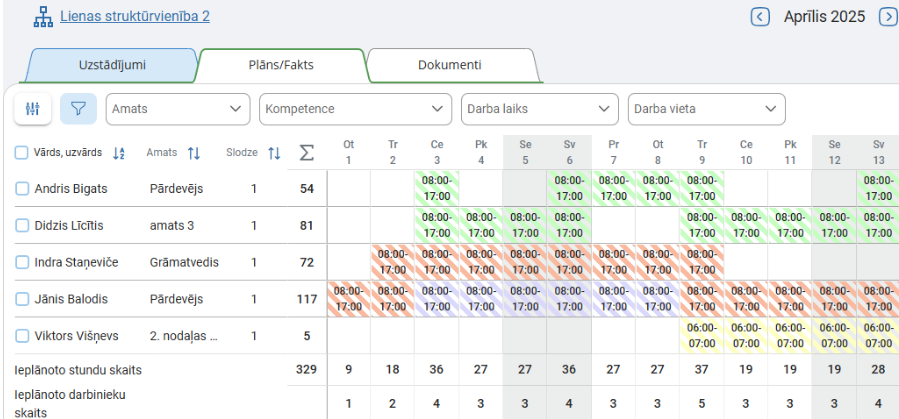Click the sum column header symbol
The width and height of the screenshot is (899, 419).
tap(307, 153)
